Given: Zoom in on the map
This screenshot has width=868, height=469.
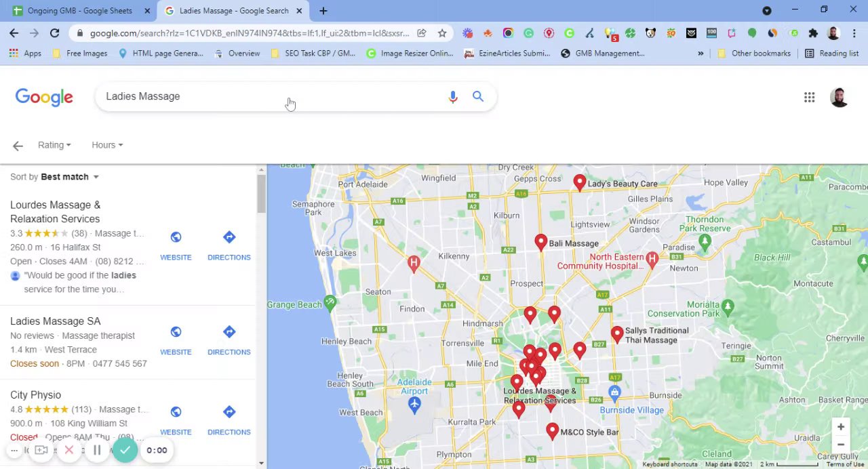Looking at the screenshot, I should pos(840,427).
